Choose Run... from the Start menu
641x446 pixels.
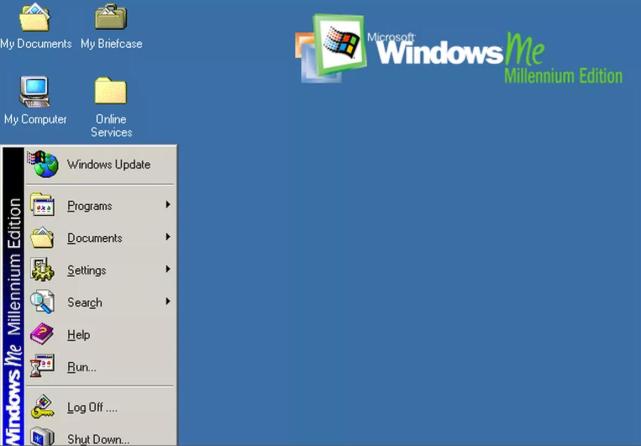101,367
